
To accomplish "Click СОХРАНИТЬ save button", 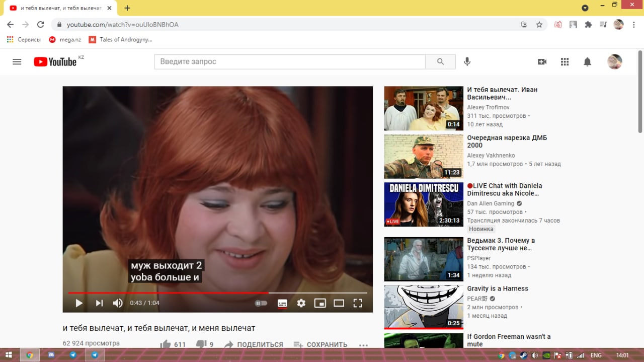I will pos(320,344).
